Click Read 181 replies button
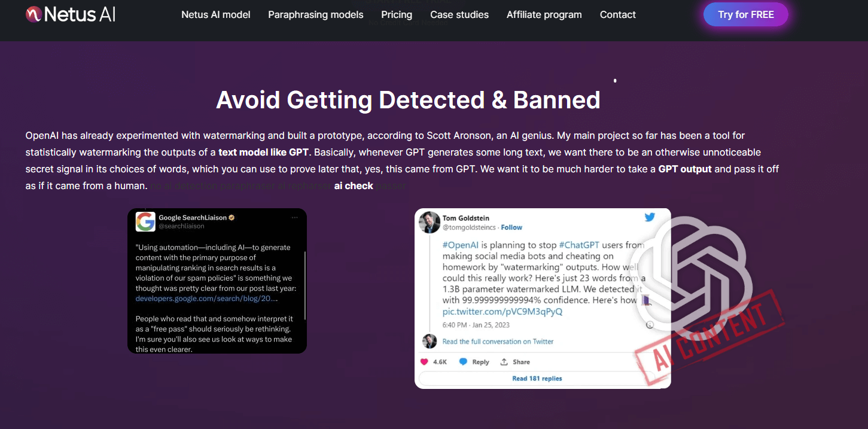This screenshot has height=429, width=868. pyautogui.click(x=537, y=378)
